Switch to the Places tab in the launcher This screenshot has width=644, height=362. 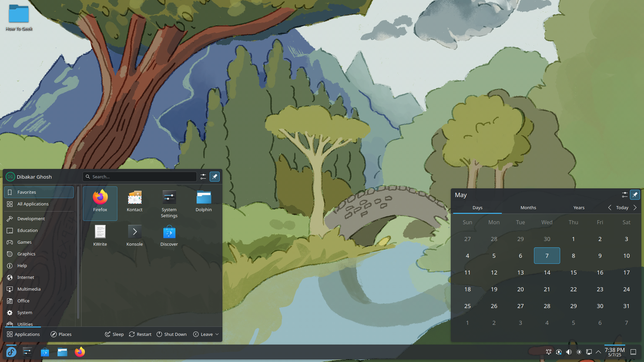pyautogui.click(x=61, y=334)
